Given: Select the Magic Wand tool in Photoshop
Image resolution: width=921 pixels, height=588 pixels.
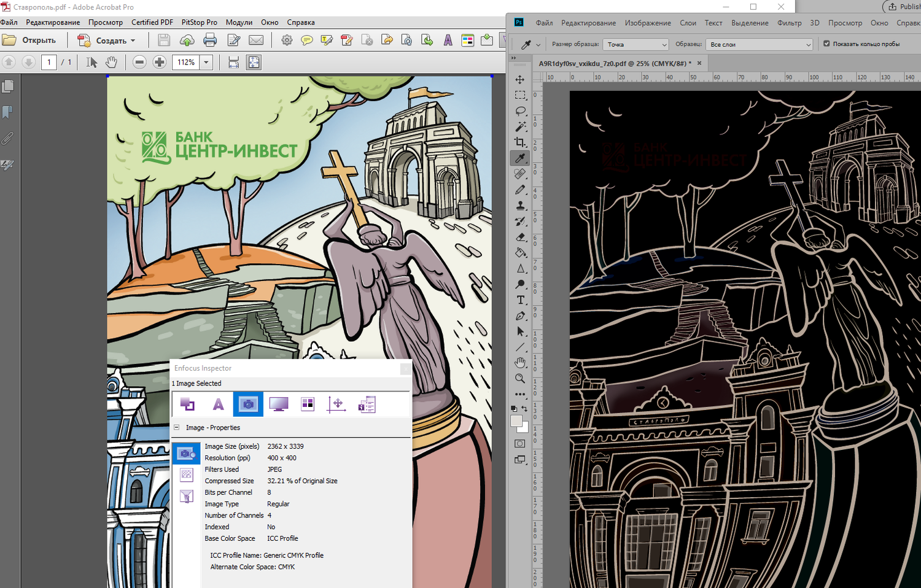Looking at the screenshot, I should (520, 126).
